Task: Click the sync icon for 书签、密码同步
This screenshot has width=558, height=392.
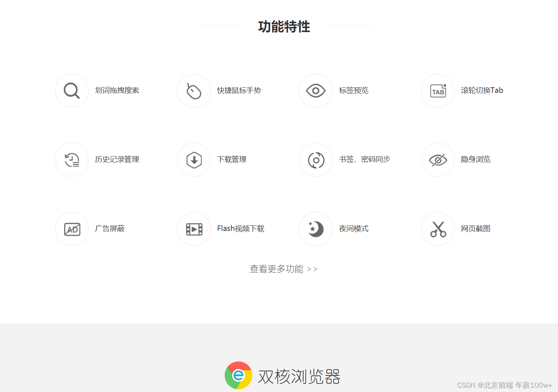Action: point(316,160)
